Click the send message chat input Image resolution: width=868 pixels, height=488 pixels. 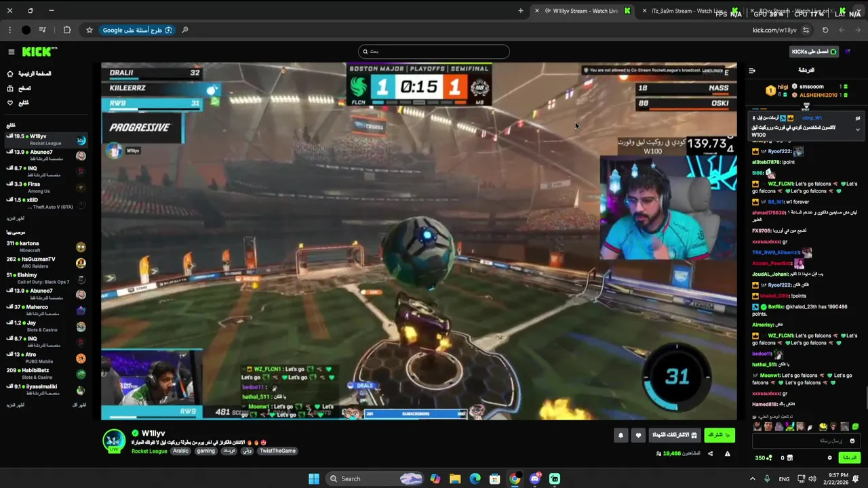pos(806,441)
